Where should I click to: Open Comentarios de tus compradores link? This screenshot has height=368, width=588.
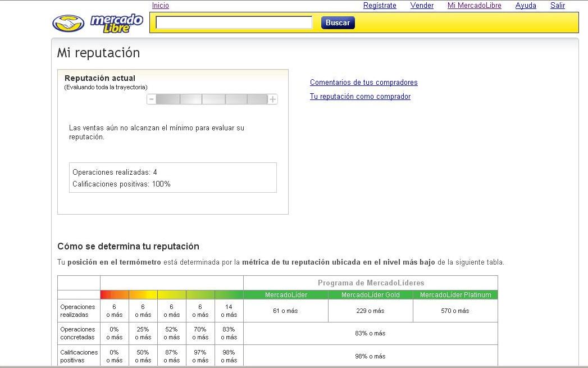click(364, 82)
